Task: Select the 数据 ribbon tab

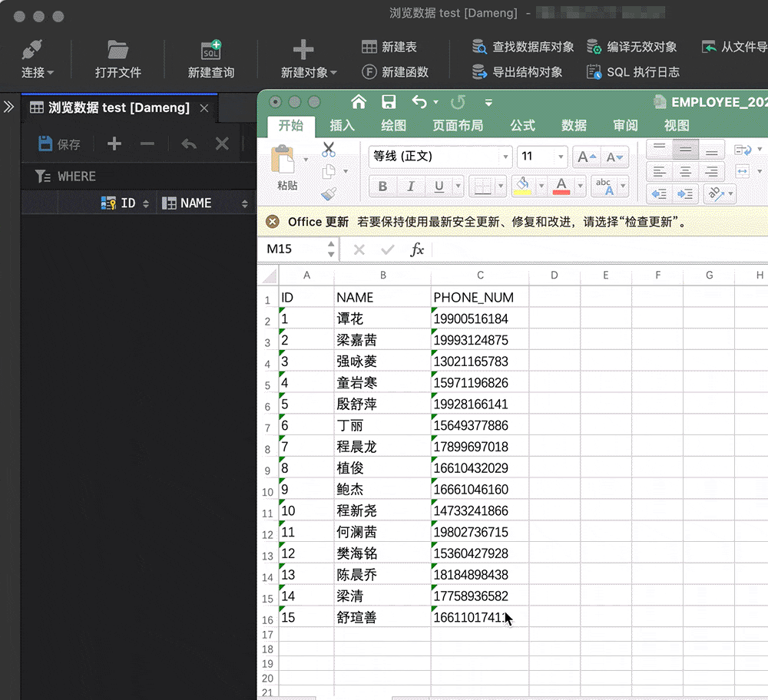Action: 574,126
